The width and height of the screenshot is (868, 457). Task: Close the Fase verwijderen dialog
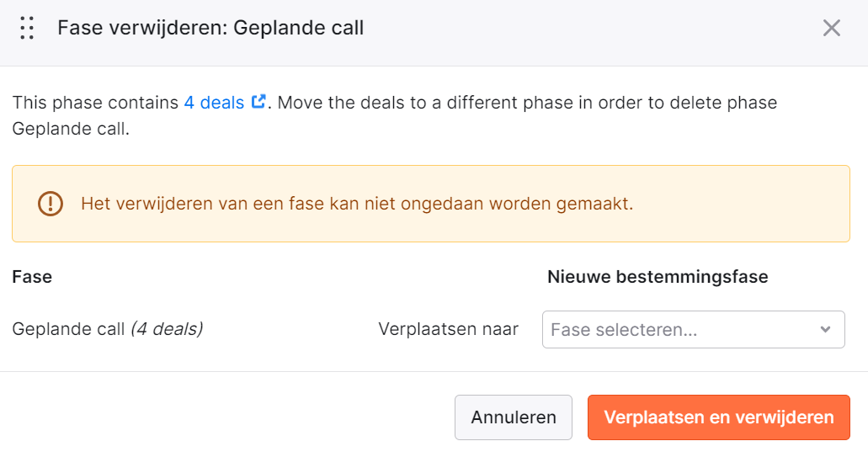pos(831,28)
